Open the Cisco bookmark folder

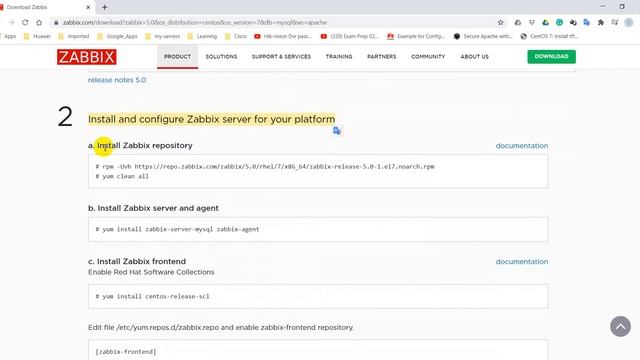[236, 36]
